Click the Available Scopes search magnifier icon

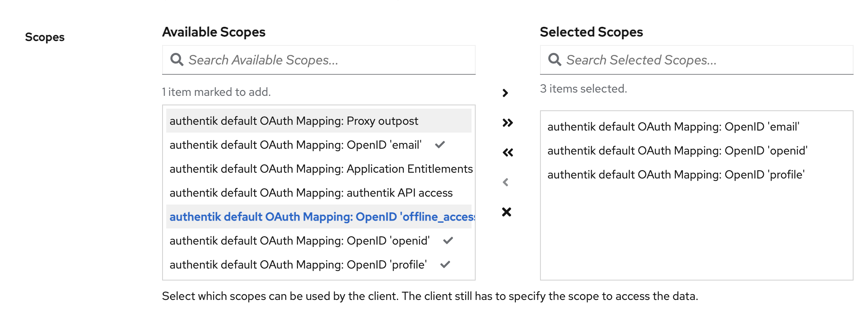[x=177, y=59]
